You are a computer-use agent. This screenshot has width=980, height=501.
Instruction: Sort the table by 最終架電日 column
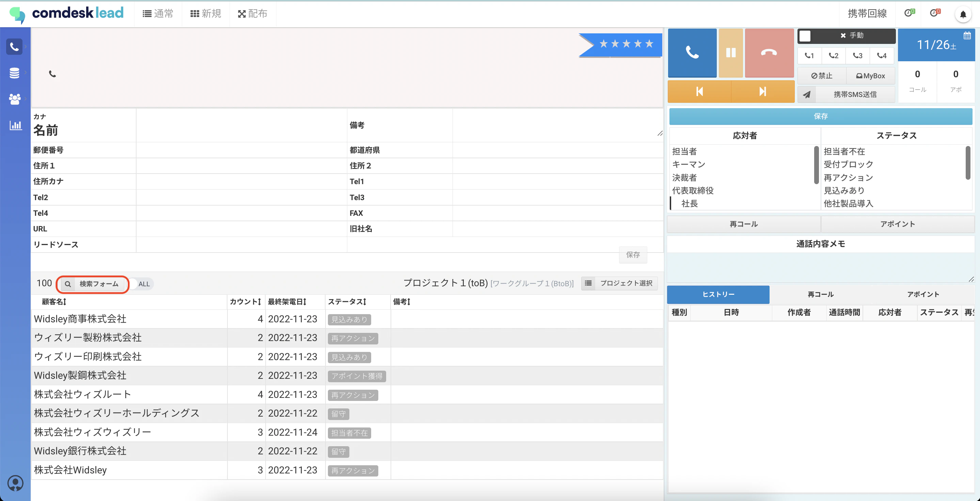[287, 302]
